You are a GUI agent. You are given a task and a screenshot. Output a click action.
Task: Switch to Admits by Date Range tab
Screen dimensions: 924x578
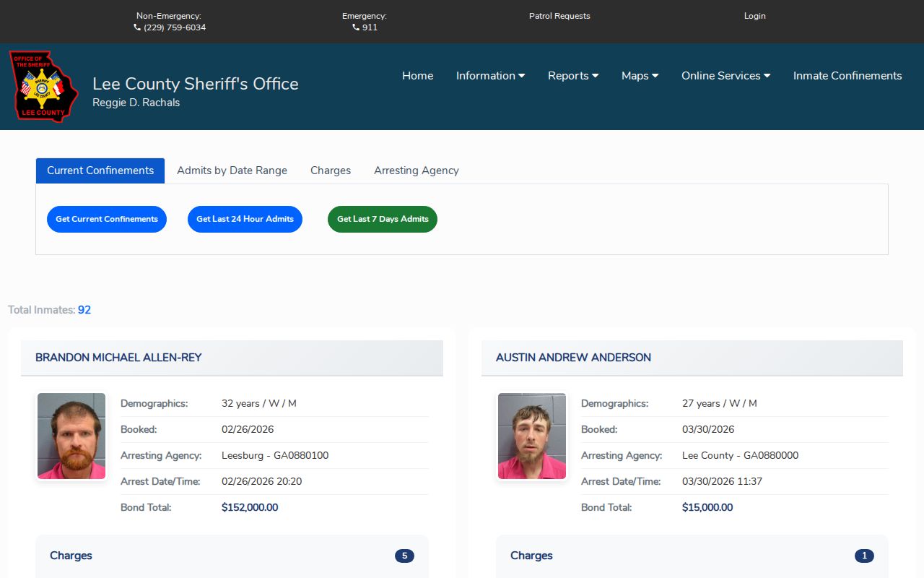(x=232, y=171)
